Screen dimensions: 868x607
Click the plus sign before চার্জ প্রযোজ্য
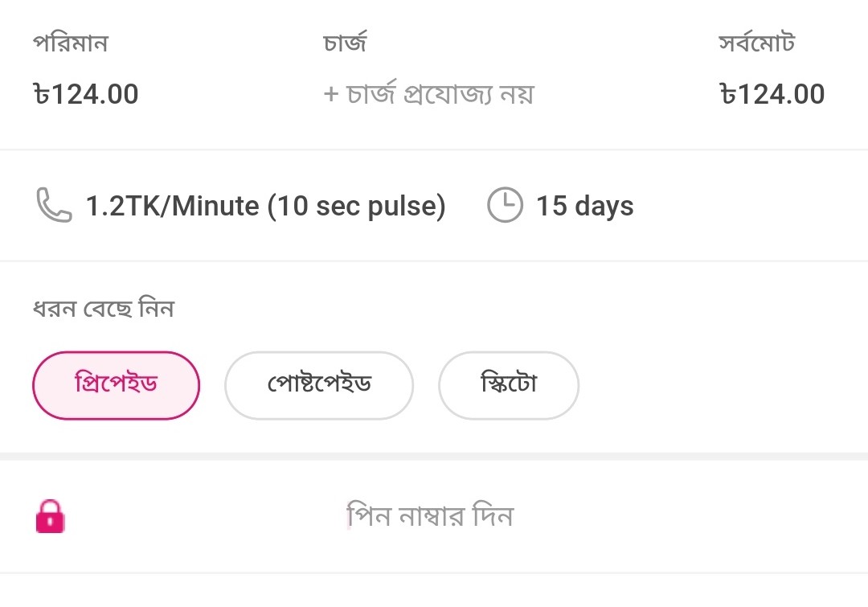pos(331,94)
